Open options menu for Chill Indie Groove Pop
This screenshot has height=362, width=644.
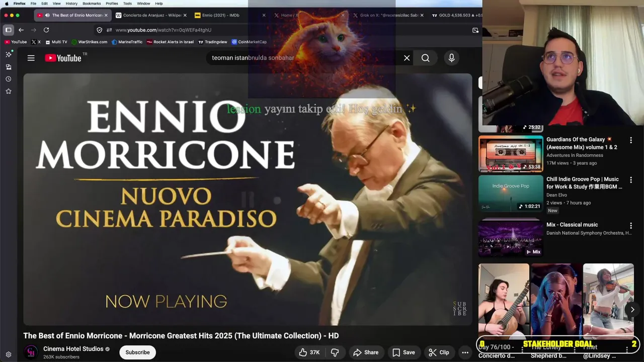(x=631, y=180)
